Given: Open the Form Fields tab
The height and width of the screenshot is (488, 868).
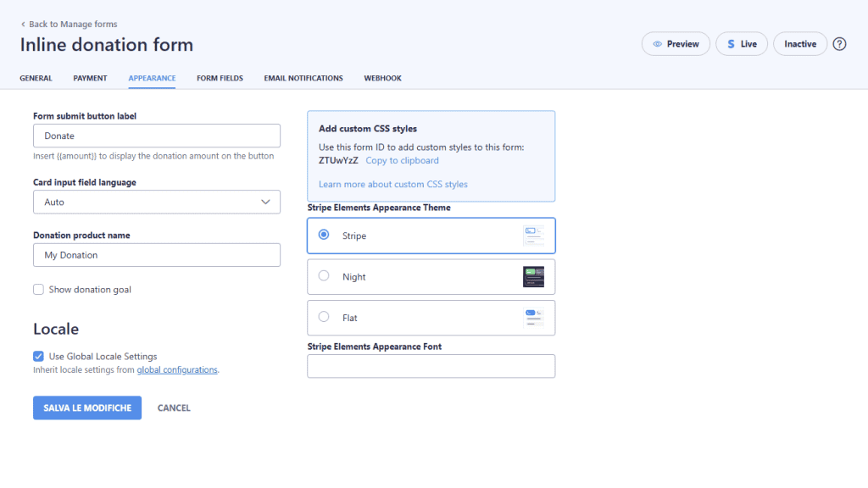Looking at the screenshot, I should click(x=220, y=78).
